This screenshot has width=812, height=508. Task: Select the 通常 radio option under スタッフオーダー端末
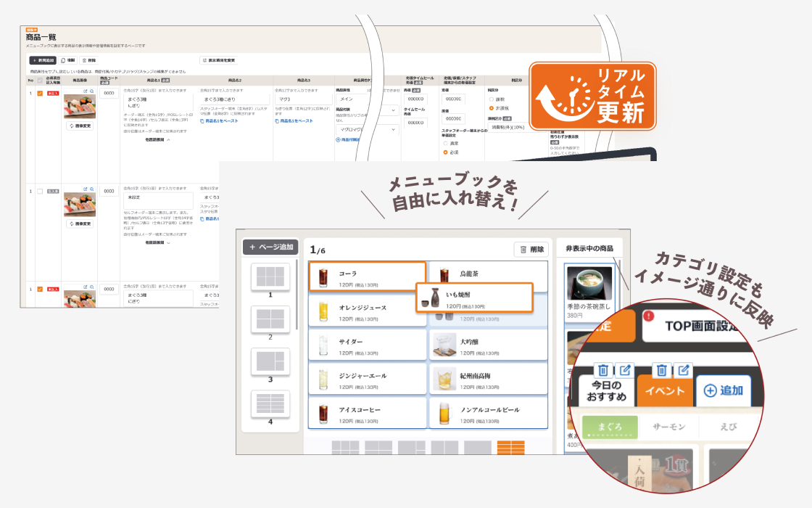445,143
